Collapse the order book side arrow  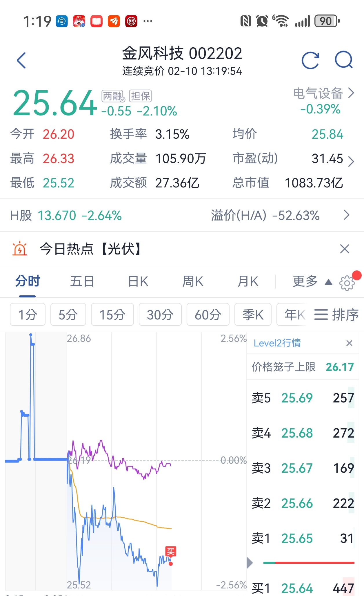250,563
